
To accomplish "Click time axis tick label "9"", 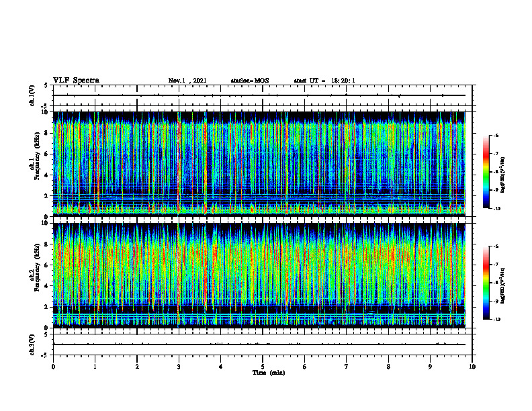I will click(430, 367).
